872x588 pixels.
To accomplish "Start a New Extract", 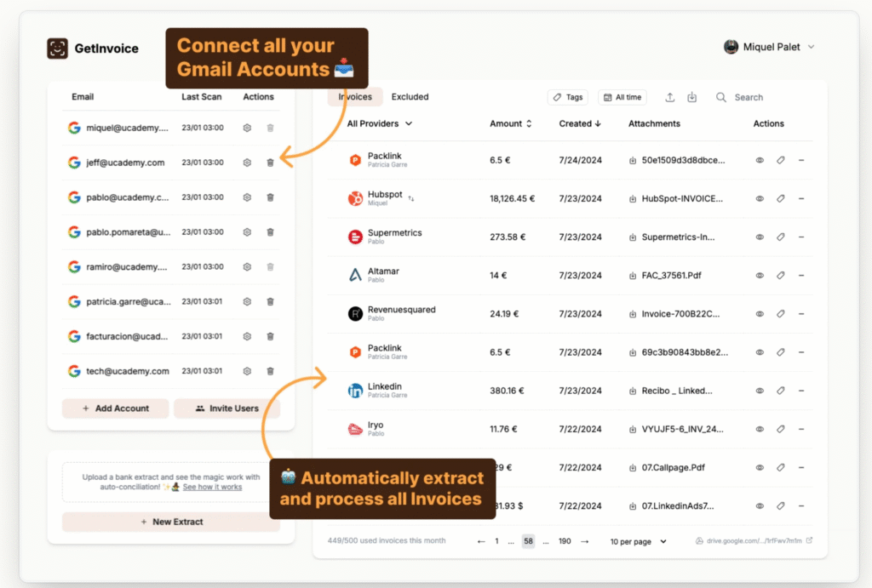I will coord(171,522).
